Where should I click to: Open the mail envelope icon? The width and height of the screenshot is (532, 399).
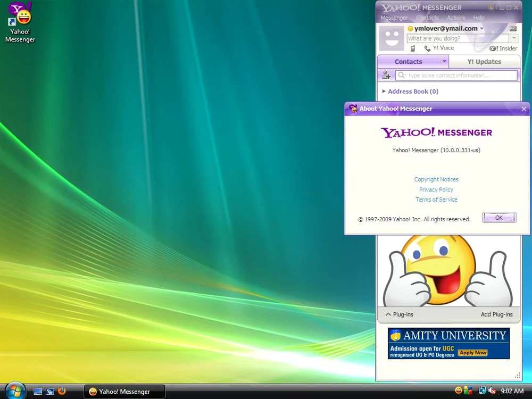tap(513, 29)
